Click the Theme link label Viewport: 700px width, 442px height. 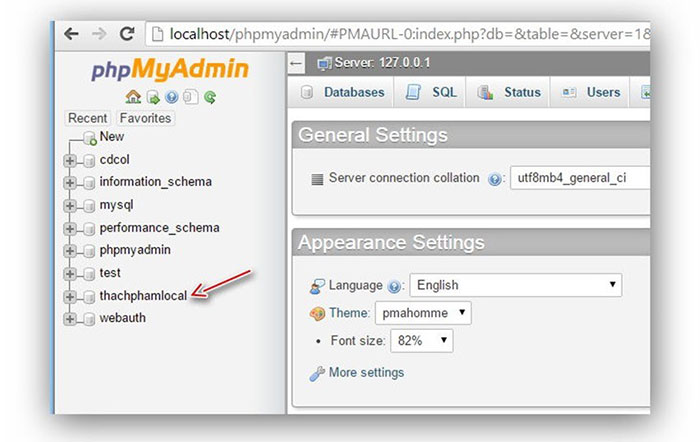point(350,313)
